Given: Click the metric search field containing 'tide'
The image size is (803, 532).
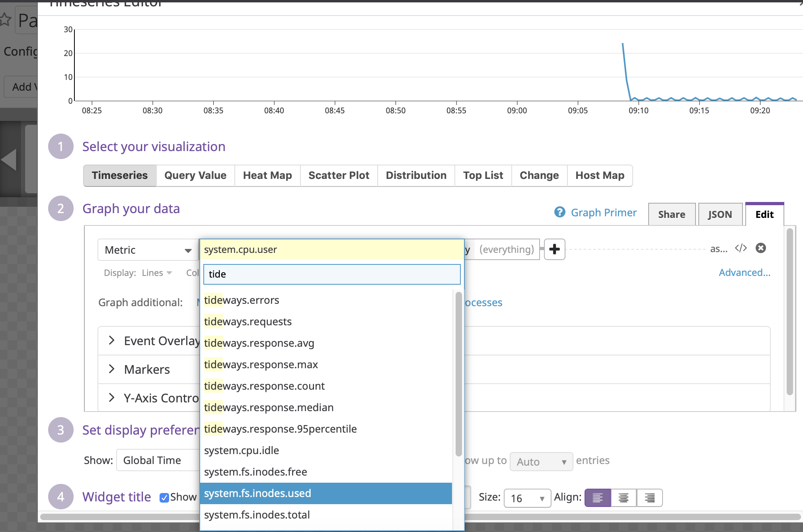Looking at the screenshot, I should 332,274.
